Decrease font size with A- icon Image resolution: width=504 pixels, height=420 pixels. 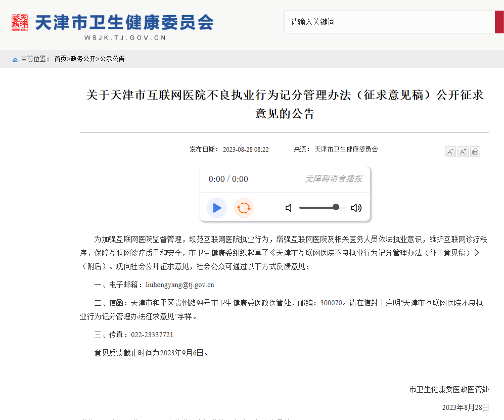click(450, 152)
